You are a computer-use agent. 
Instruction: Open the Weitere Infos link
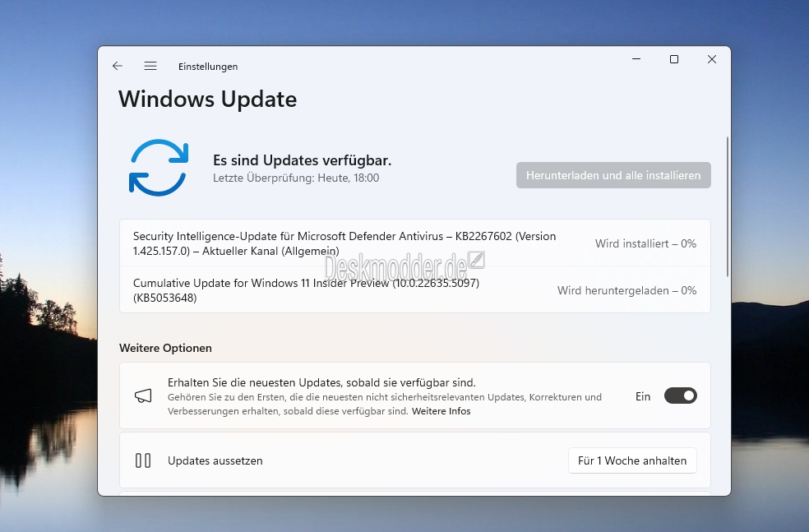441,411
